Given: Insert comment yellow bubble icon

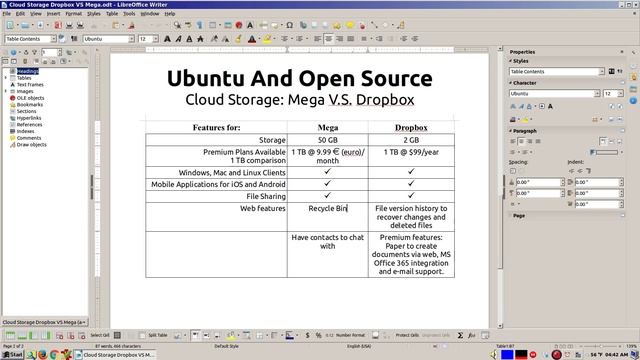Looking at the screenshot, I should pyautogui.click(x=350, y=25).
